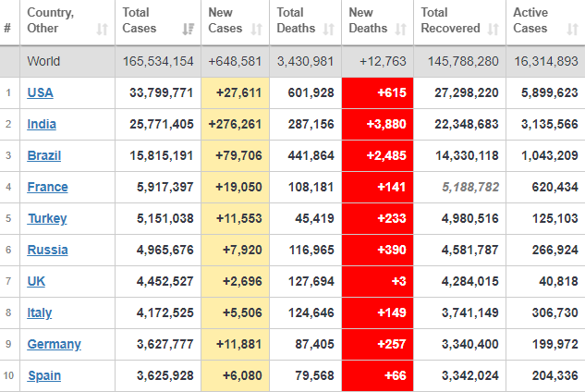Screen dimensions: 585x392
Task: Click the # column header
Action: (7, 28)
